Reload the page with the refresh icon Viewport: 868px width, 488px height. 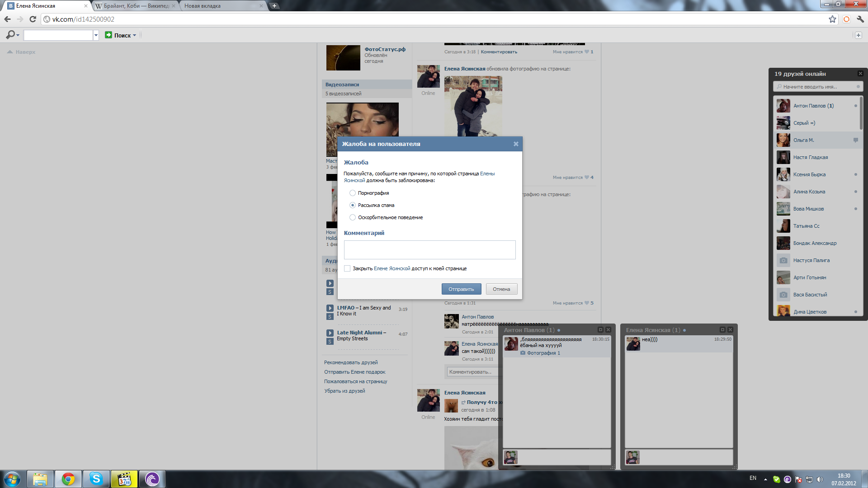33,19
